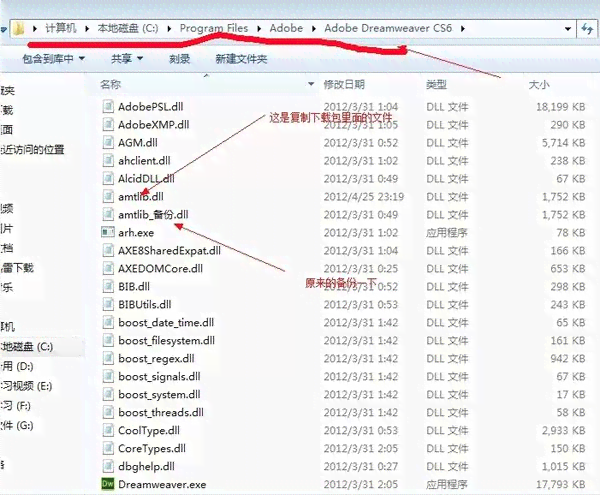Expand the arrow after 计算机 breadcrumb
Image resolution: width=600 pixels, height=495 pixels.
click(x=87, y=29)
